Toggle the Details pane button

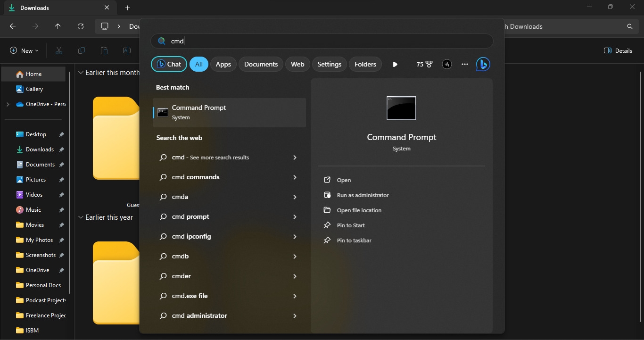618,50
